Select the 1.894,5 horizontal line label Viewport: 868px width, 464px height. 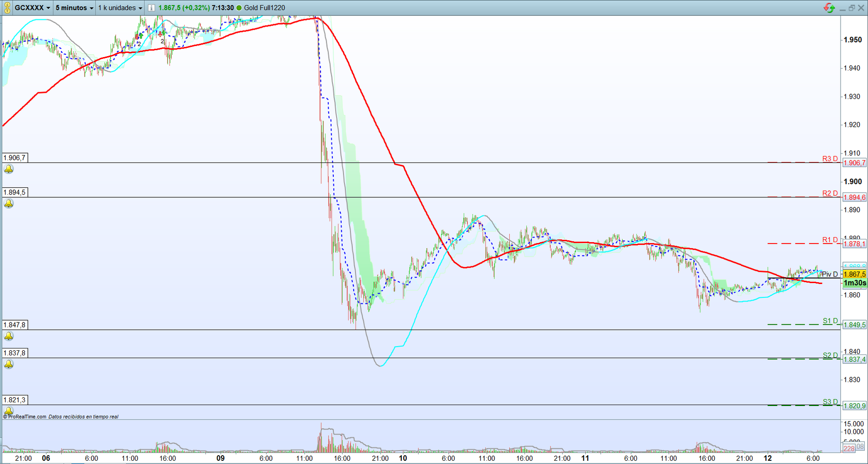[15, 193]
